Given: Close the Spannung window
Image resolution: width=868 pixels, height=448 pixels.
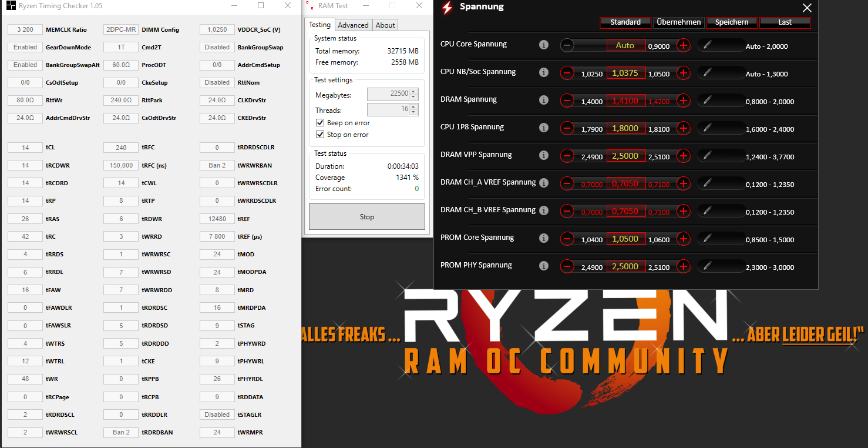Looking at the screenshot, I should coord(807,8).
